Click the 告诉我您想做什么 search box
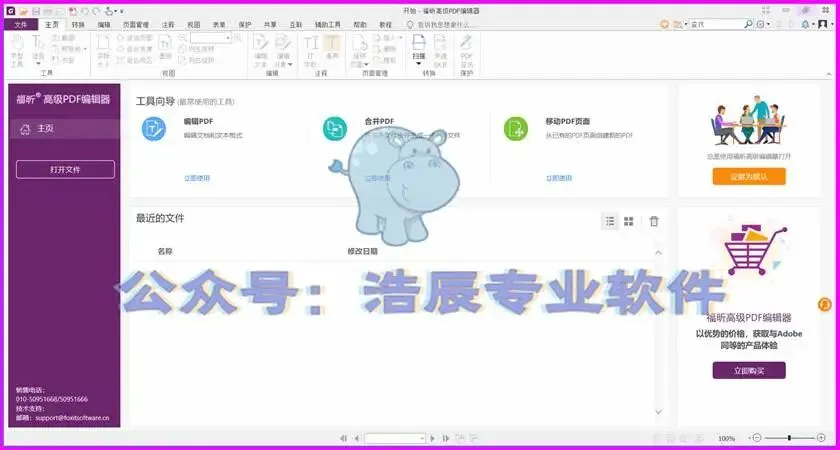Image resolution: width=840 pixels, height=450 pixels. pos(441,25)
